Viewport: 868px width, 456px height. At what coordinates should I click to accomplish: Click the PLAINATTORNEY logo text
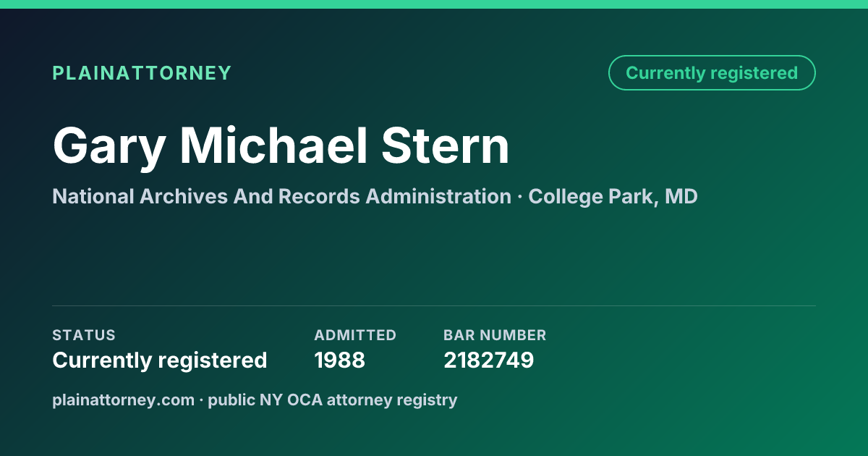[142, 73]
